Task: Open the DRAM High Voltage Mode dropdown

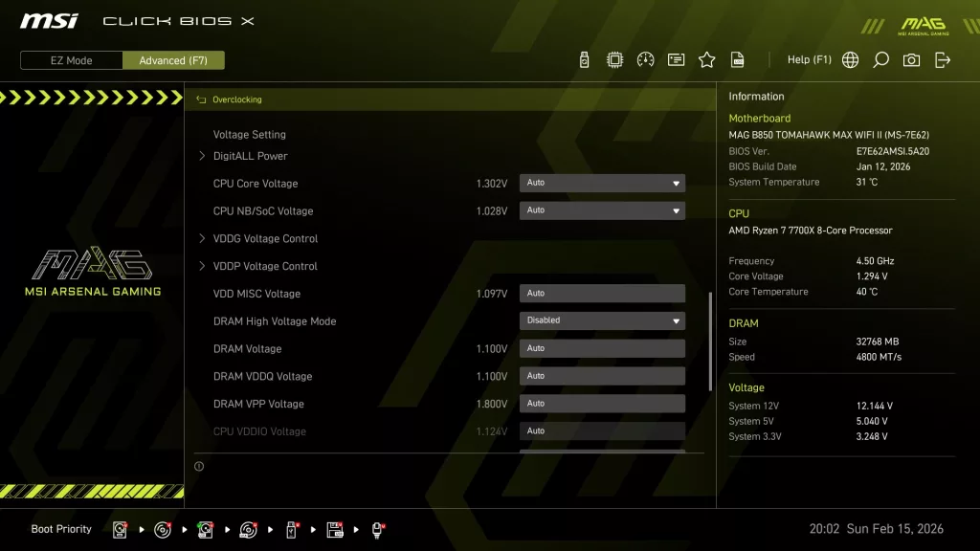Action: (x=602, y=320)
